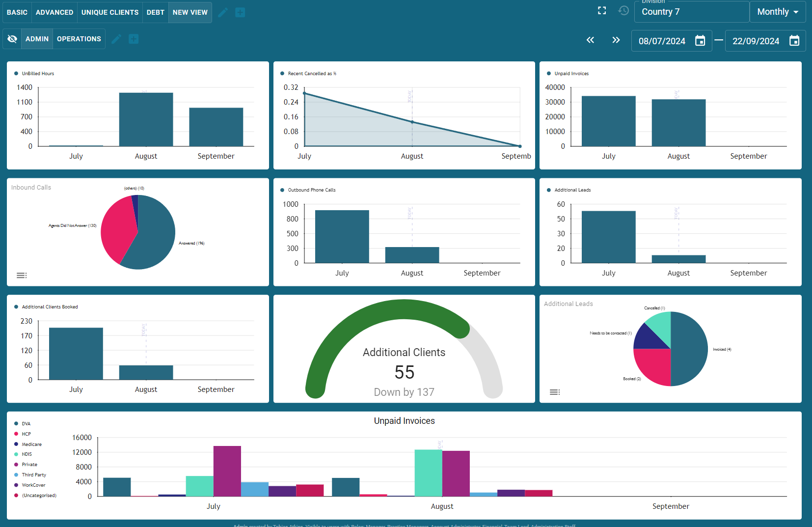This screenshot has width=812, height=527.
Task: Open the Inbound Calls chart menu
Action: coord(22,276)
